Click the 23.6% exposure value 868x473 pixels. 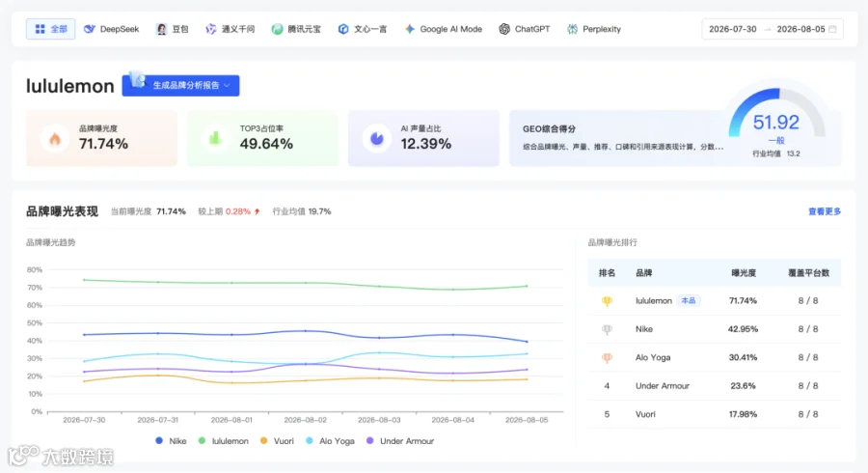coord(743,386)
